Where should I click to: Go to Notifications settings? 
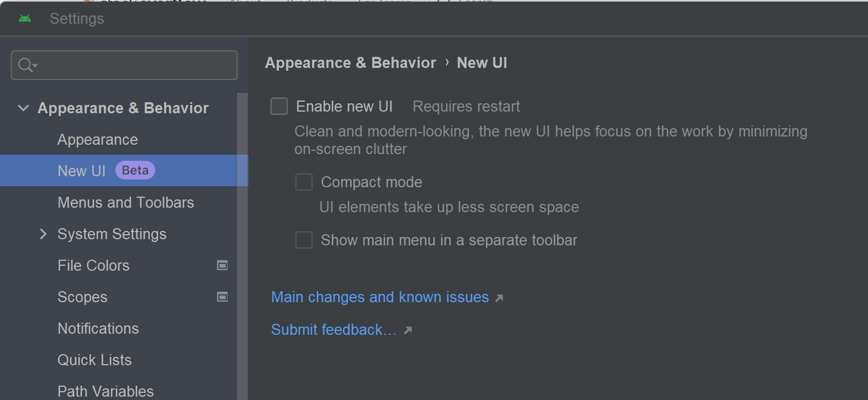point(98,329)
